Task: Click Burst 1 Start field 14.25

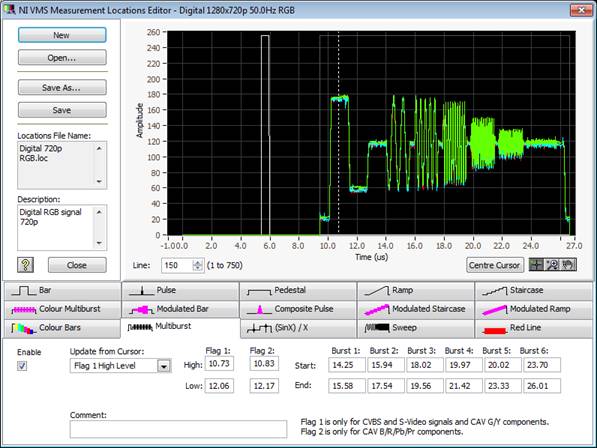Action: [x=347, y=365]
